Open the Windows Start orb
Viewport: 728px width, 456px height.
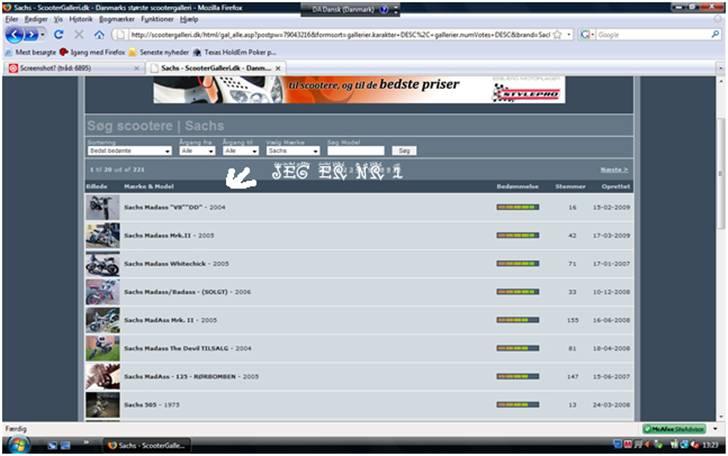click(19, 444)
